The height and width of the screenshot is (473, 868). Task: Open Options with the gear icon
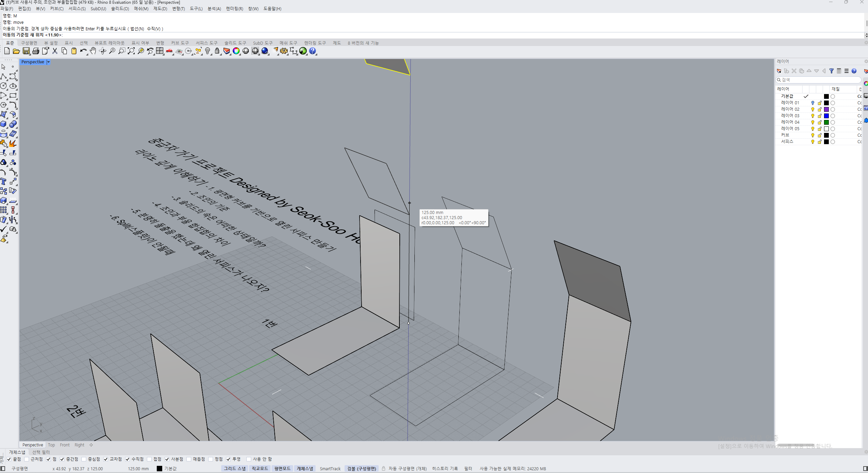coord(284,51)
